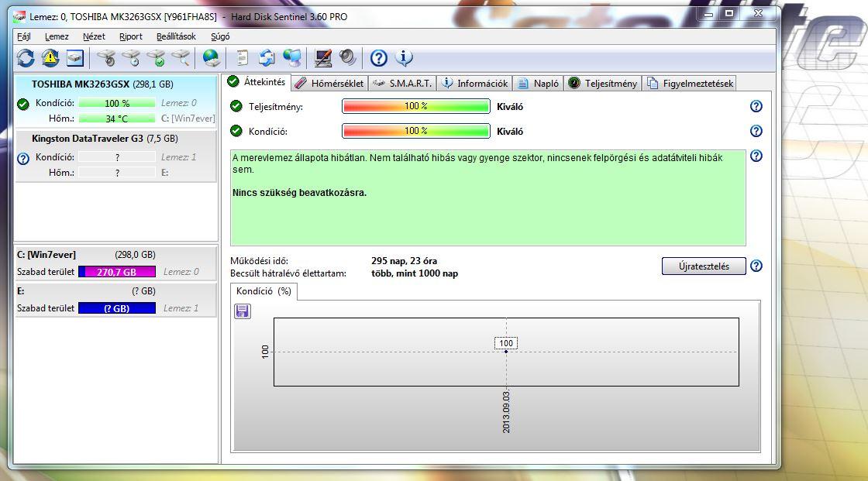Viewport: 868px width, 481px height.
Task: Click the disk with clock toolbar icon
Action: 131,57
